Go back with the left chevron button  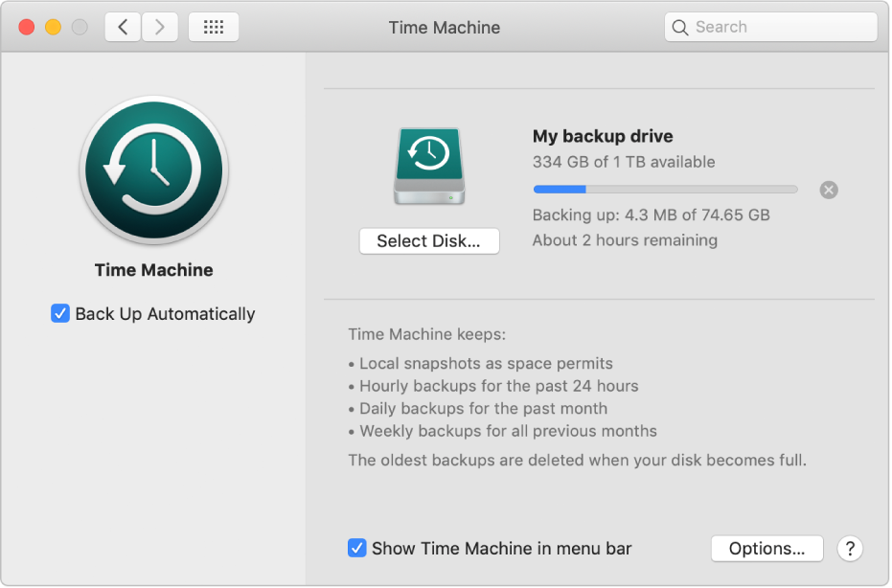(x=123, y=27)
